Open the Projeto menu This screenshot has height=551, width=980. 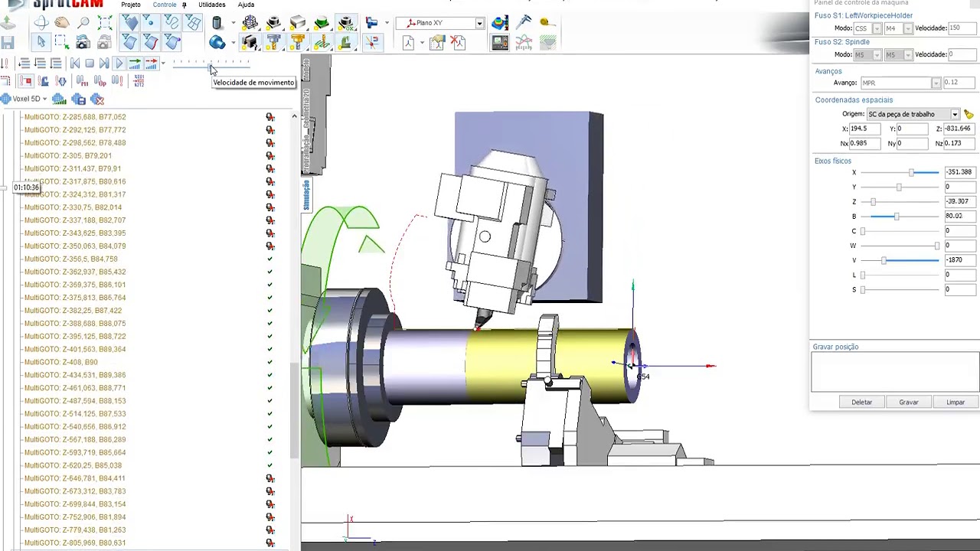(131, 5)
